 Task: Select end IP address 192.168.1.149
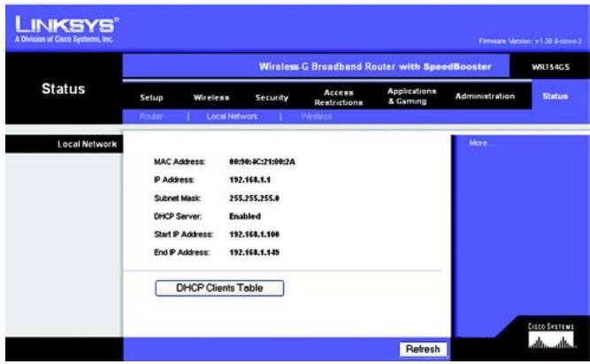pos(255,253)
